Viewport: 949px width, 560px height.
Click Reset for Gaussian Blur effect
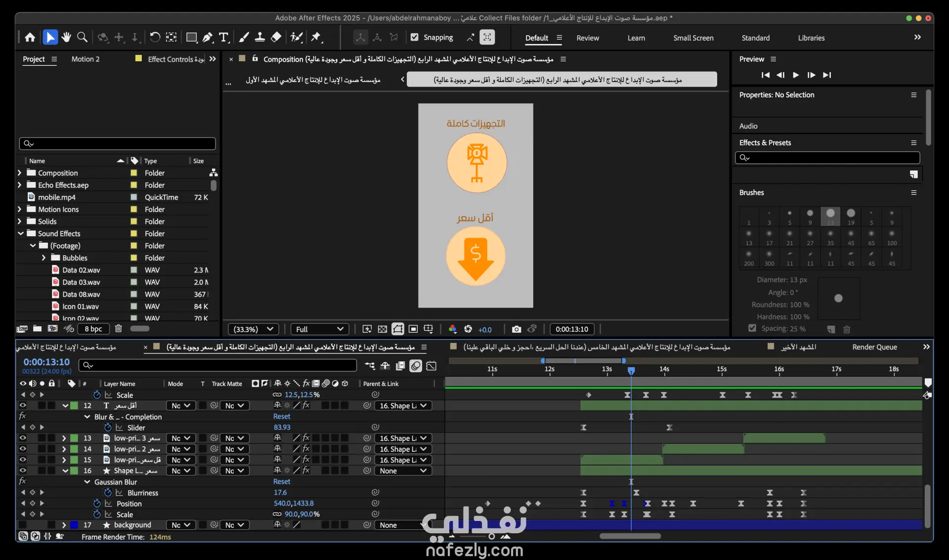coord(282,482)
